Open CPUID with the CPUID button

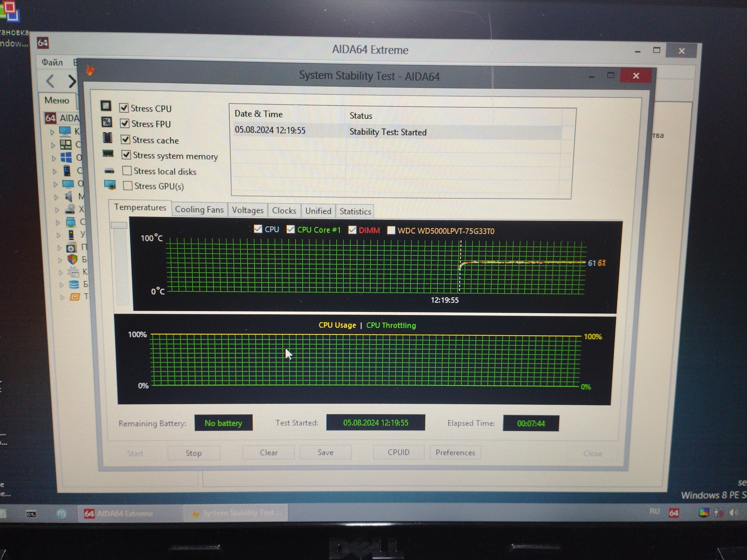pos(399,452)
